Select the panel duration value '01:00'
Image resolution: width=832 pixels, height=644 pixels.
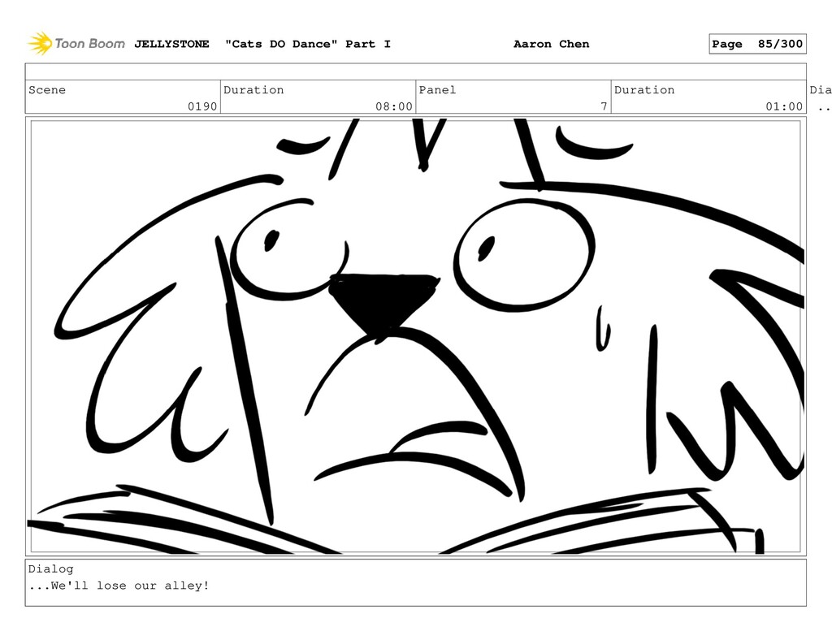784,106
